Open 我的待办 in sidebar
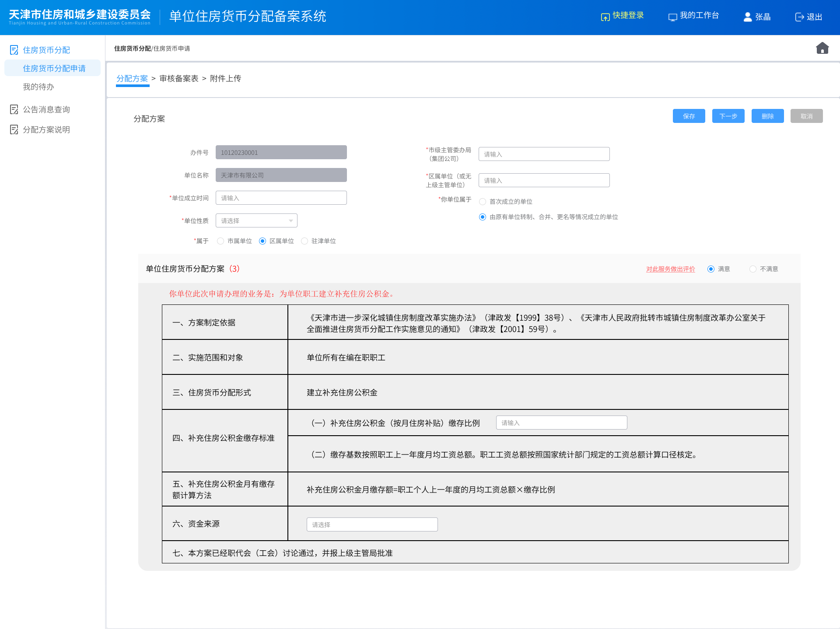 tap(38, 87)
